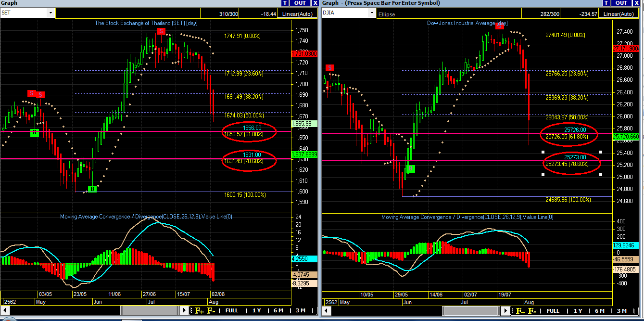644x321 pixels.
Task: Click the 1691.49 (38.20%) Fibonacci label
Action: point(244,96)
